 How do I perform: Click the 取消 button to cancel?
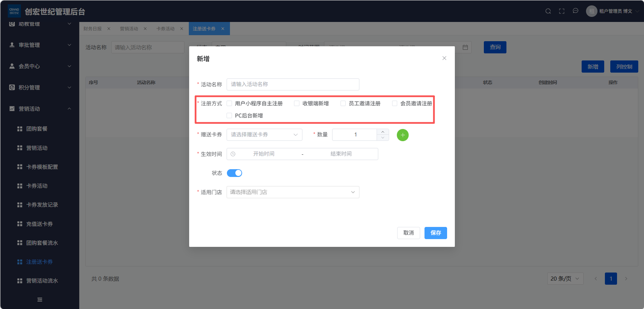[x=408, y=233]
